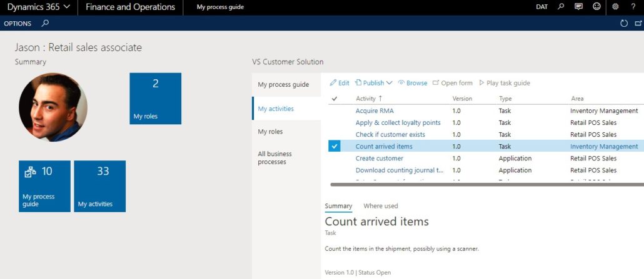Viewport: 644px width, 279px height.
Task: Toggle the select-all checkmark column header
Action: coord(335,99)
